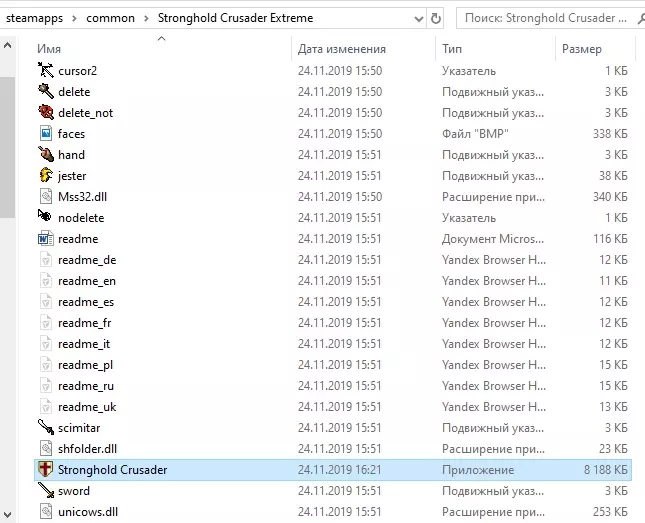645x523 pixels.
Task: Select the sword cursor icon
Action: pos(46,490)
